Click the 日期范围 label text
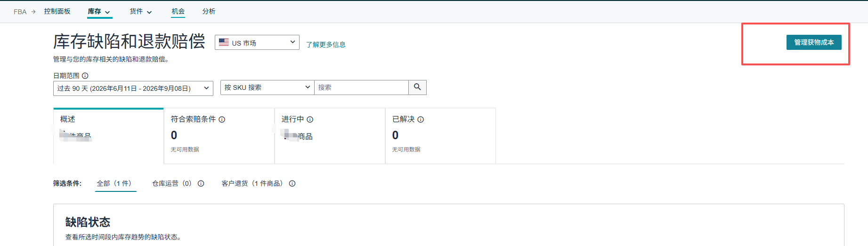868x246 pixels. pos(66,76)
